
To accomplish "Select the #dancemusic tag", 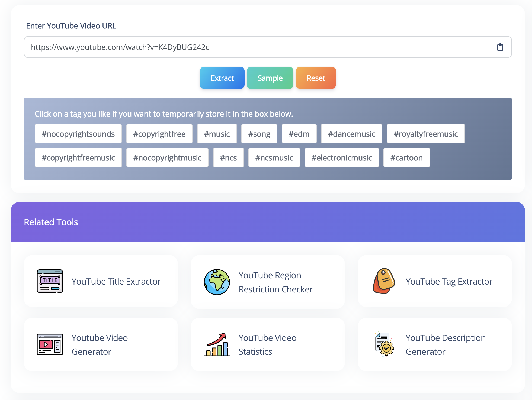I will pyautogui.click(x=351, y=133).
